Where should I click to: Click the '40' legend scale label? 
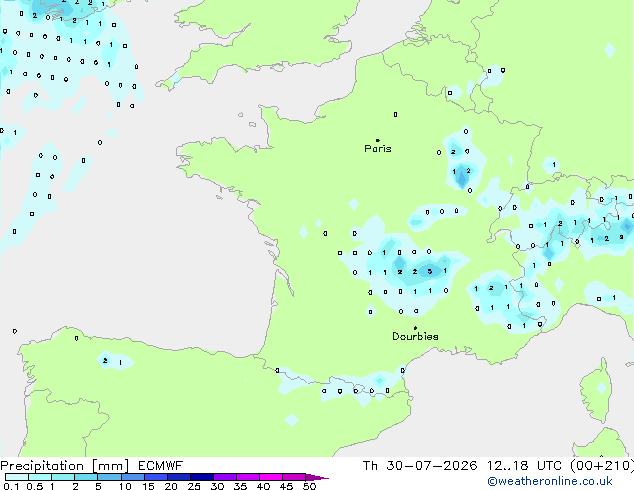click(x=263, y=486)
